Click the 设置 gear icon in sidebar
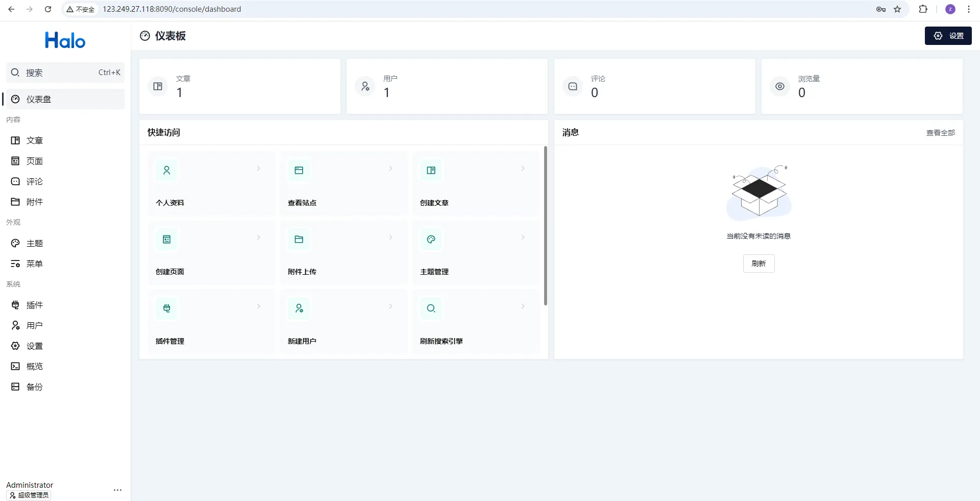This screenshot has height=501, width=980. click(15, 346)
